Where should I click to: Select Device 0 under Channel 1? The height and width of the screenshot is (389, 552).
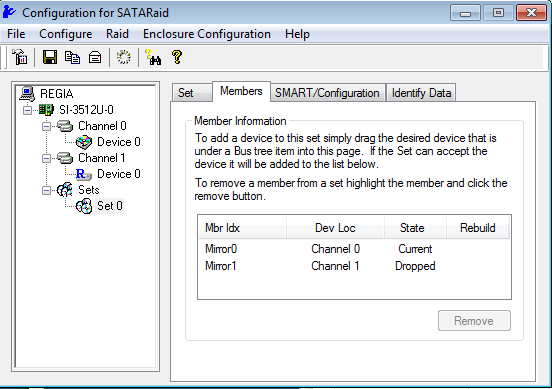[x=119, y=174]
